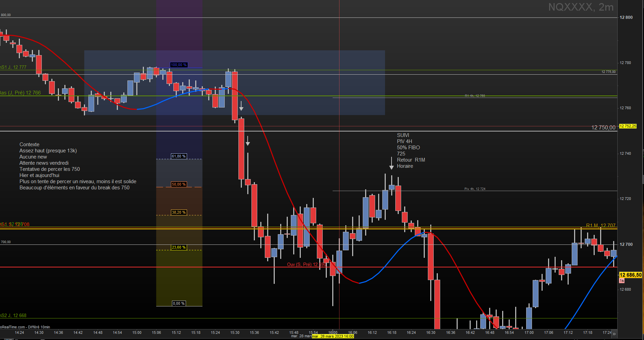The height and width of the screenshot is (340, 644).
Task: Select the Fibonacci 61,80 % level label
Action: point(178,156)
